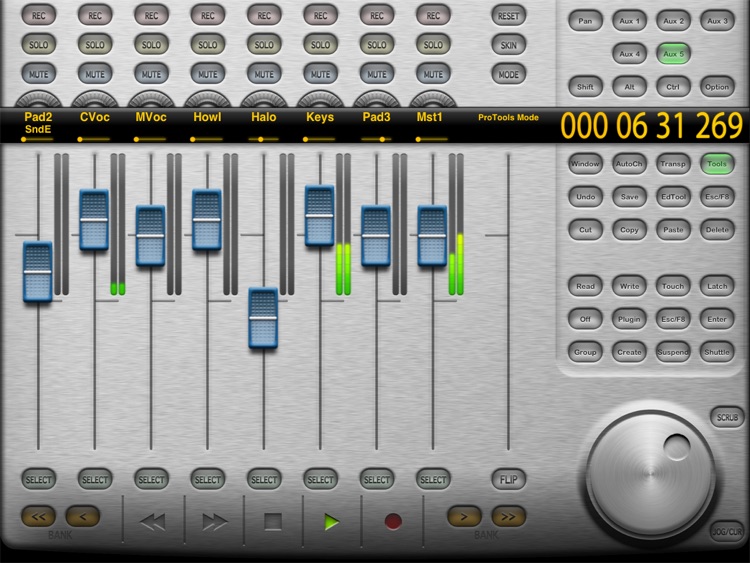Set automation to Latch

(x=717, y=286)
